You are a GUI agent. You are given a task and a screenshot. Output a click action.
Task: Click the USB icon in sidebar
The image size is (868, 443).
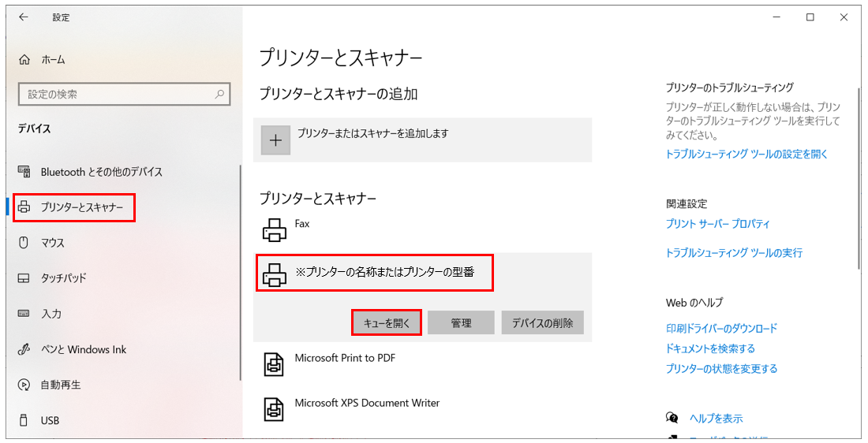[24, 420]
